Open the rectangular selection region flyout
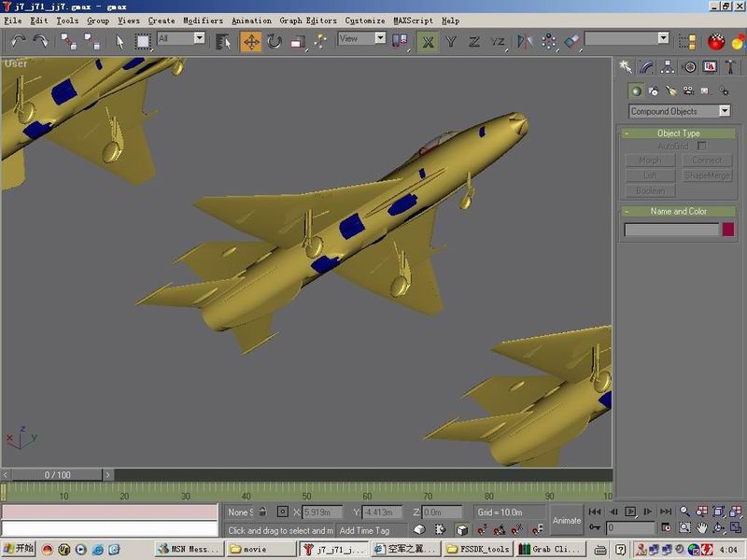 143,41
